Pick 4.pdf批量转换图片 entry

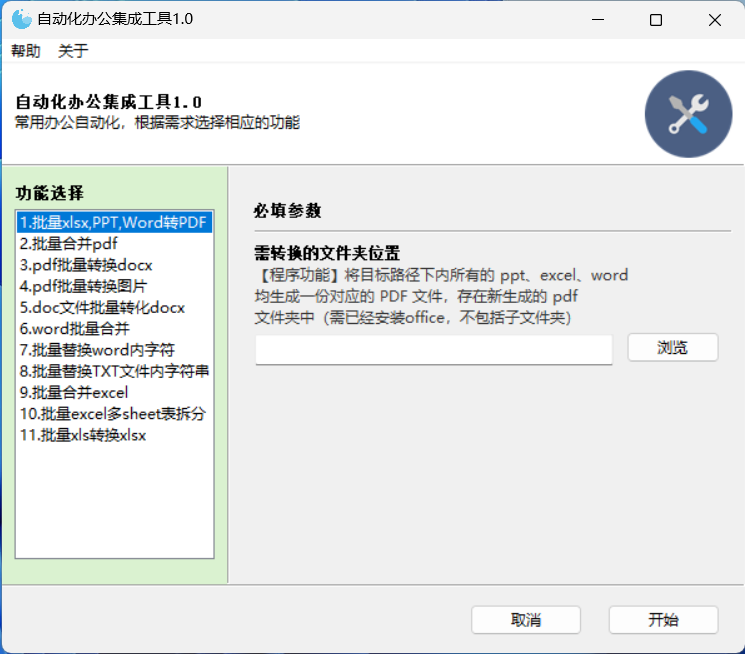tap(115, 286)
